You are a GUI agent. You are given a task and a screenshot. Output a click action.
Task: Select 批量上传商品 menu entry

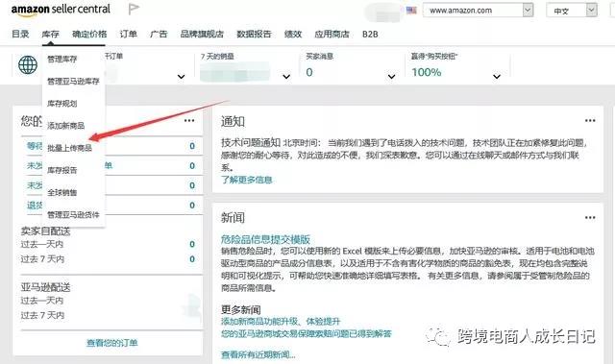[x=69, y=148]
